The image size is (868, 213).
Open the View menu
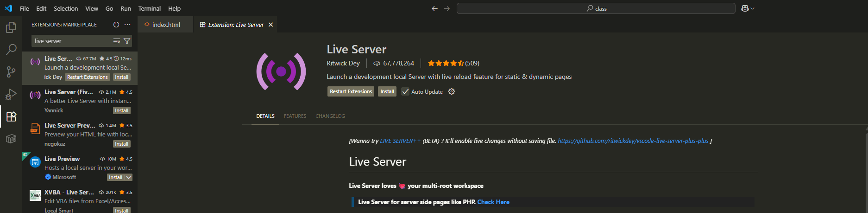(92, 8)
